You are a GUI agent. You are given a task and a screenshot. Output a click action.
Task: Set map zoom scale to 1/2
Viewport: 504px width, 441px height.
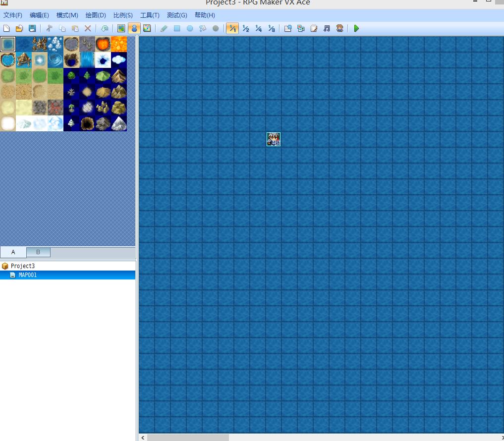coord(246,29)
